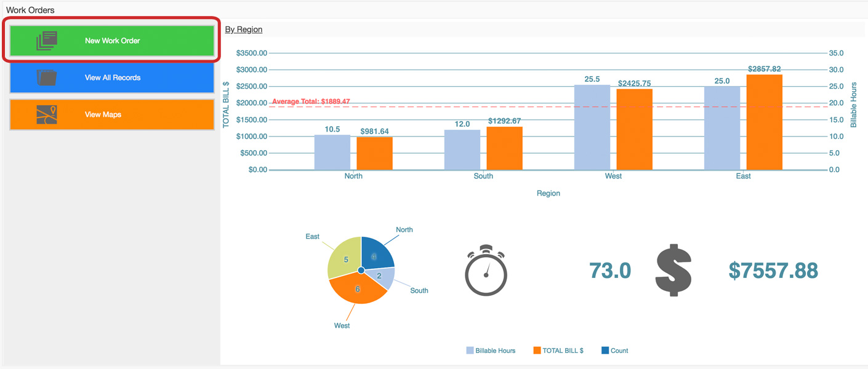The width and height of the screenshot is (868, 369).
Task: Click the New Work Order stacked-documents icon
Action: click(47, 41)
